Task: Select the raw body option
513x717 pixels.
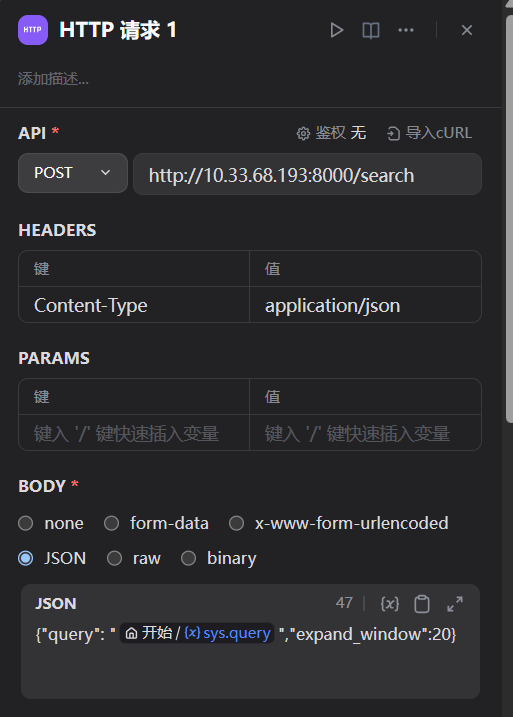Action: coord(134,558)
